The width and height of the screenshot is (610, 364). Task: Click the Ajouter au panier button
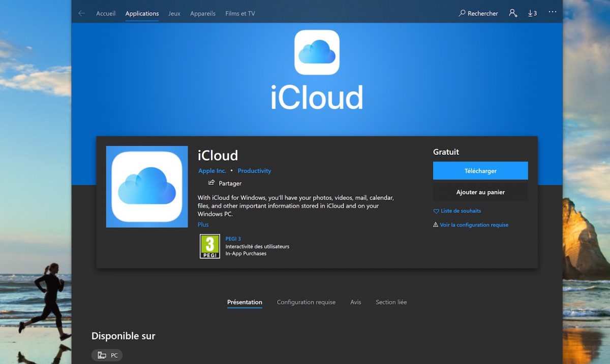click(480, 192)
